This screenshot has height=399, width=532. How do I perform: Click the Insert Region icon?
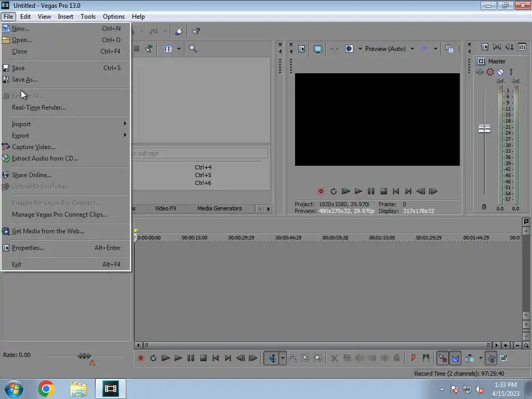[x=426, y=358]
